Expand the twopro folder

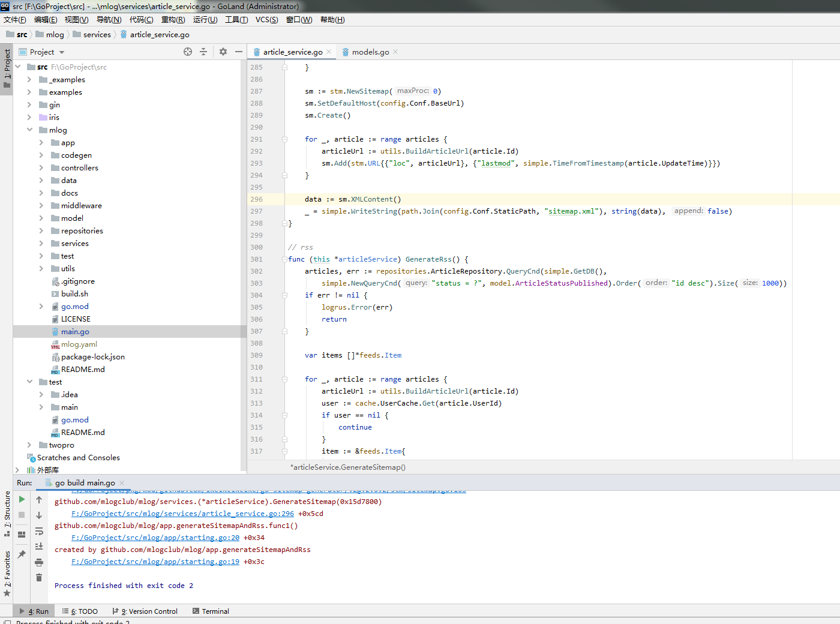coord(29,445)
